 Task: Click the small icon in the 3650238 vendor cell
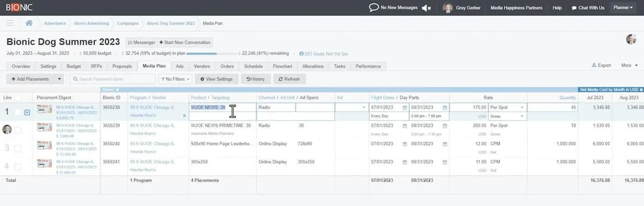pyautogui.click(x=184, y=115)
